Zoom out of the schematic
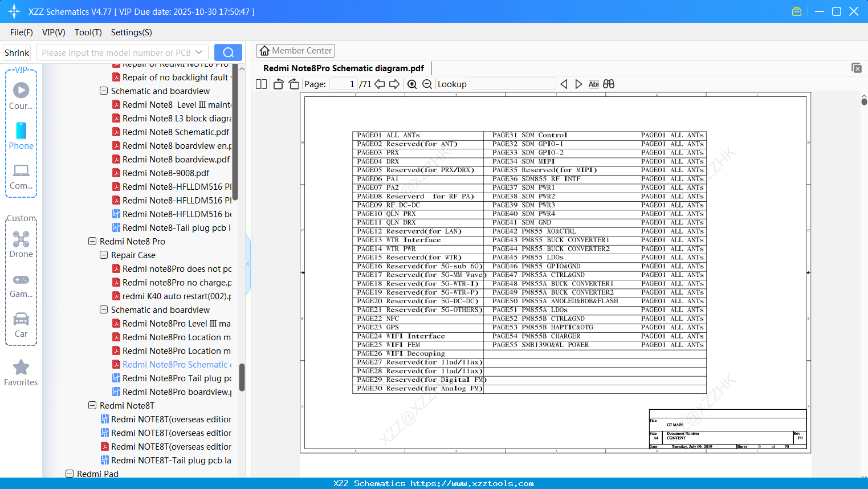This screenshot has width=868, height=489. pos(427,84)
